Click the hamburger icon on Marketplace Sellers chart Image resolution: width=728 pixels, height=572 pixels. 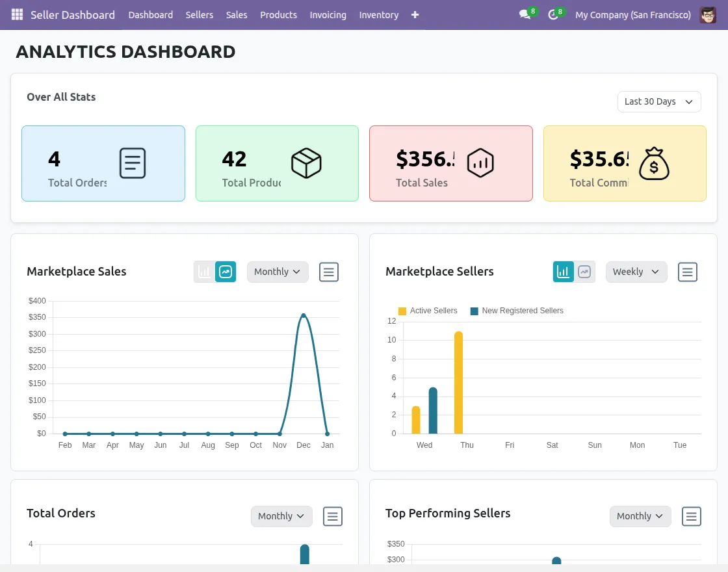687,272
